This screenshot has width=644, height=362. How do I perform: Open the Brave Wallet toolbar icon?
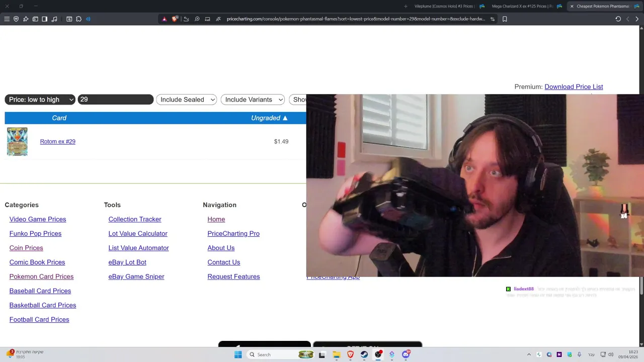pos(35,19)
